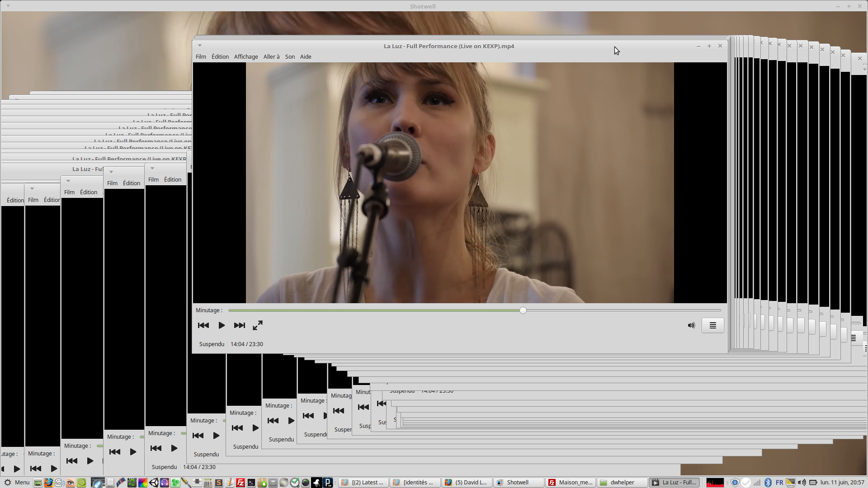The height and width of the screenshot is (488, 868).
Task: Switch to Shotwell taskbar button
Action: [518, 482]
